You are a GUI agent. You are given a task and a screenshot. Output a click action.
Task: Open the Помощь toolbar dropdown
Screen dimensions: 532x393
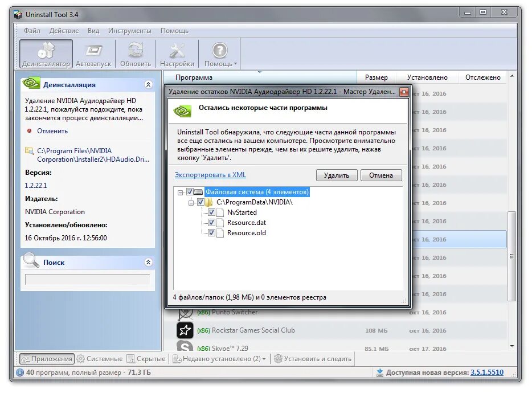[220, 54]
